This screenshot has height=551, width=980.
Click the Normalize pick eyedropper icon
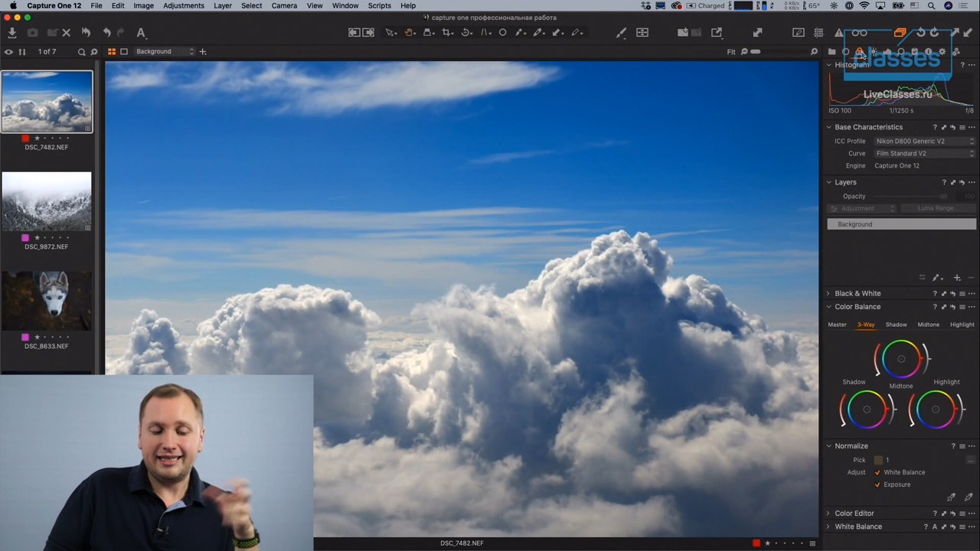pyautogui.click(x=951, y=497)
